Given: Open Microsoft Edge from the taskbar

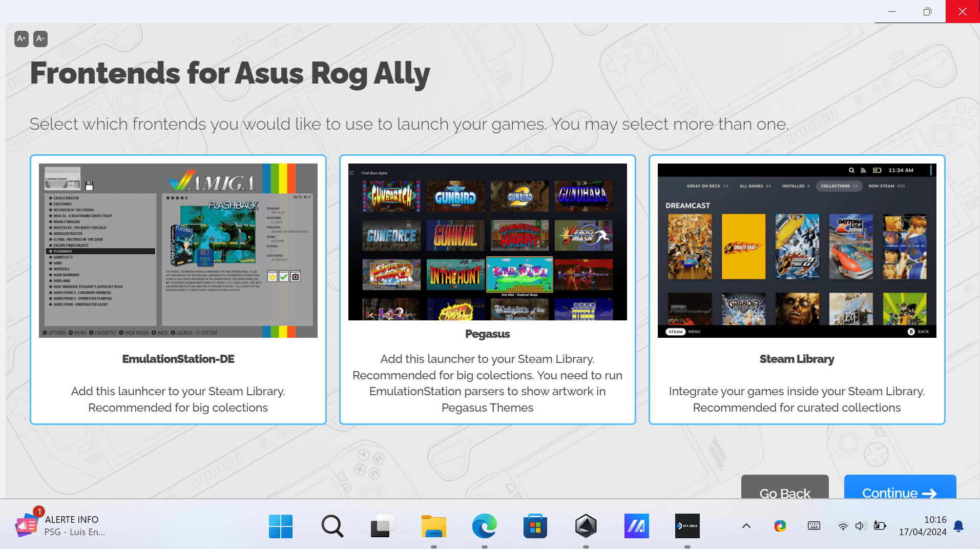Looking at the screenshot, I should (x=484, y=526).
